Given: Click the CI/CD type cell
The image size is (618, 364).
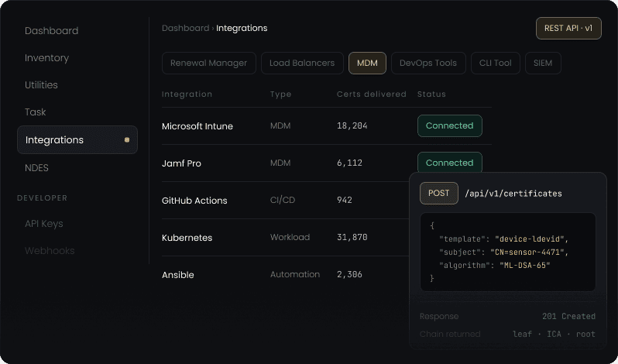Looking at the screenshot, I should [x=282, y=200].
